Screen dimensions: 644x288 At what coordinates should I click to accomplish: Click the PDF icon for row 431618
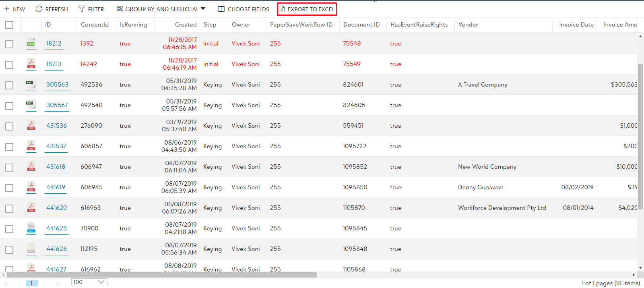coord(31,166)
